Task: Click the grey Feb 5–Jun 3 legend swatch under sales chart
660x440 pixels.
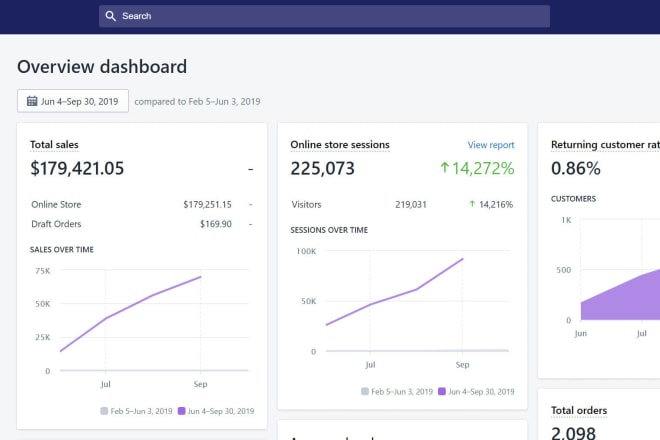Action: click(x=104, y=411)
